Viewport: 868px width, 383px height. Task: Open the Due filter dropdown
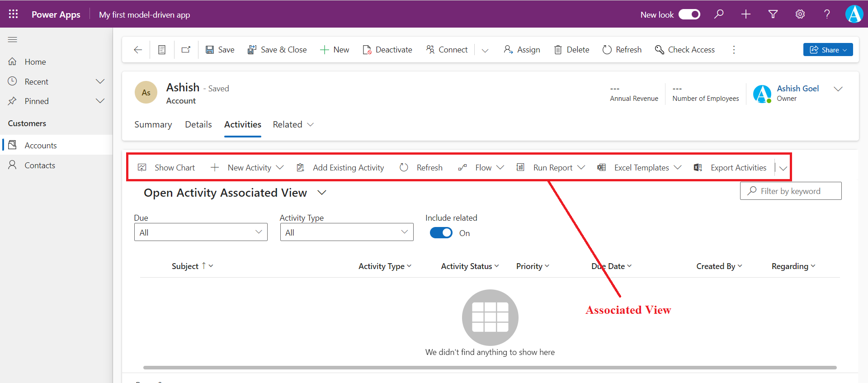(201, 232)
